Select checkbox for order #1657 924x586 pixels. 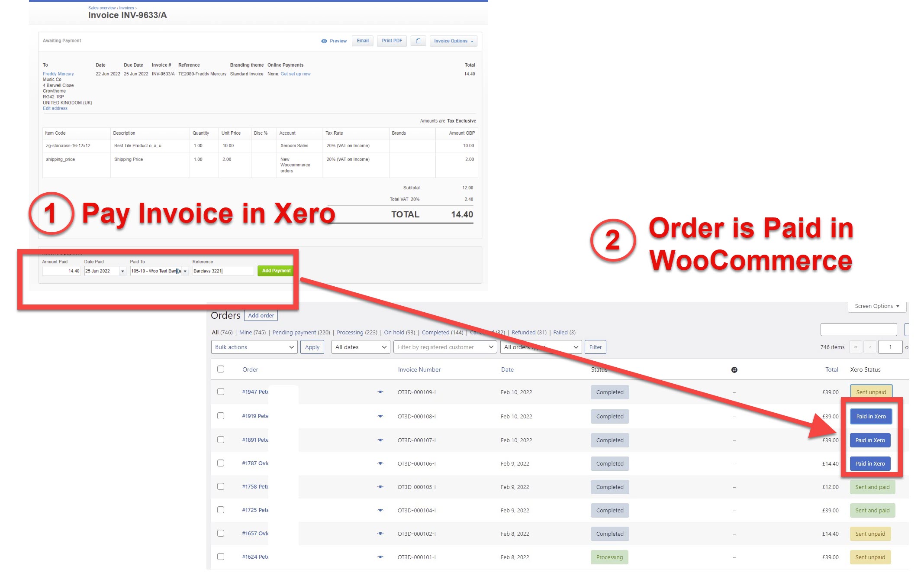pyautogui.click(x=221, y=533)
